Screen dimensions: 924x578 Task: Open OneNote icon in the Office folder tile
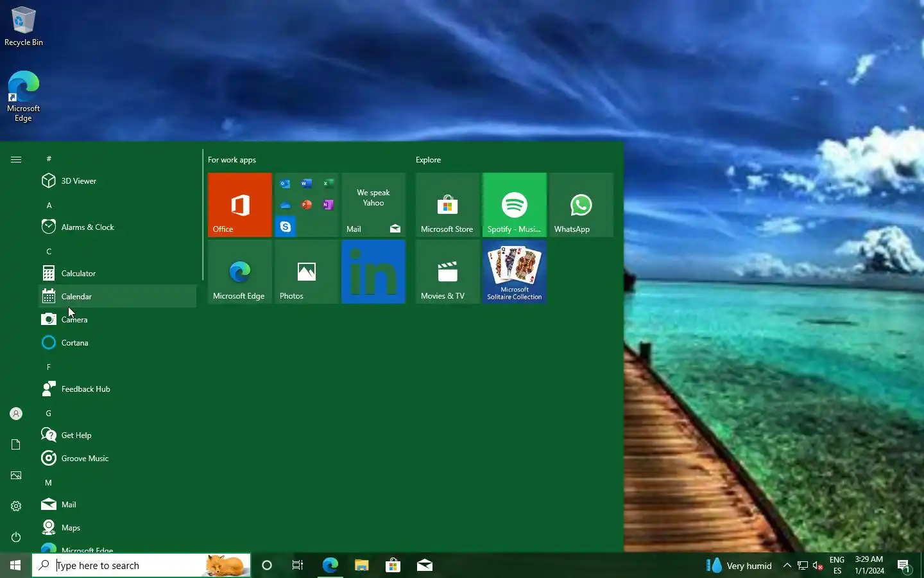(x=328, y=205)
